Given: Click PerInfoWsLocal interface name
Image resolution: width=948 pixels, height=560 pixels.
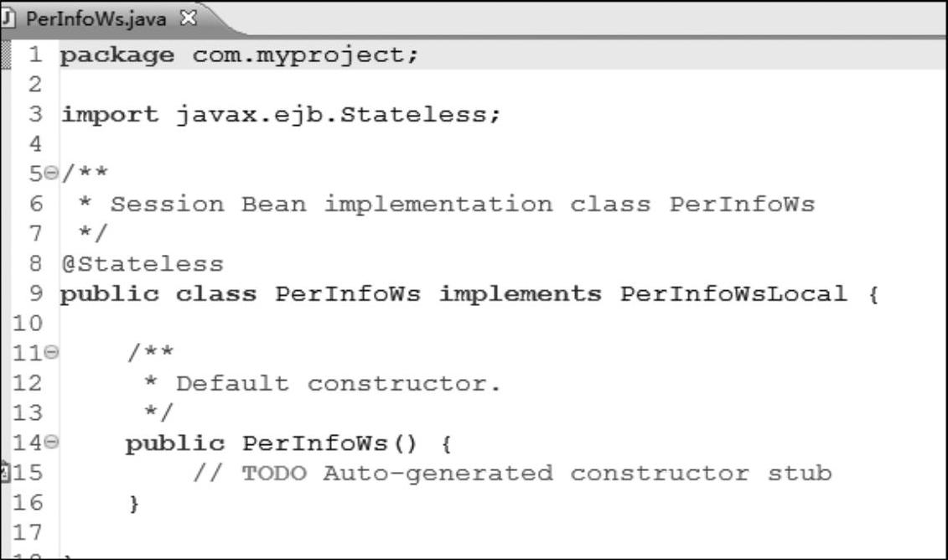Looking at the screenshot, I should click(x=733, y=294).
